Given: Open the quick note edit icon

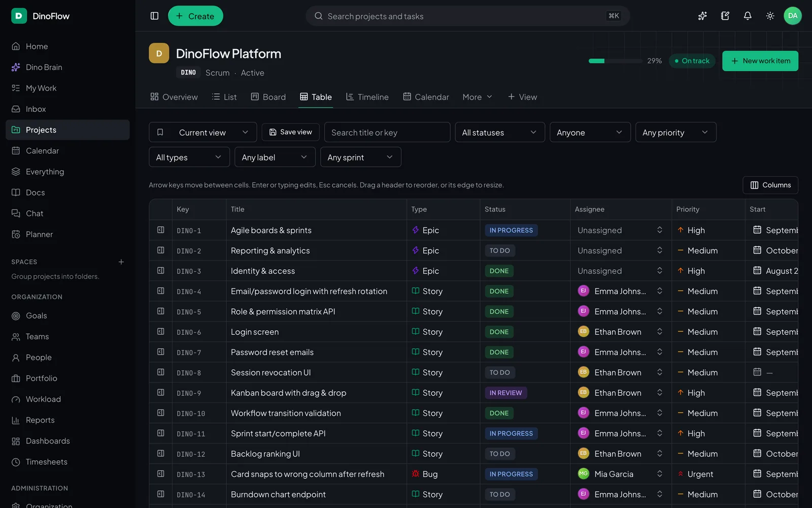Looking at the screenshot, I should tap(725, 16).
